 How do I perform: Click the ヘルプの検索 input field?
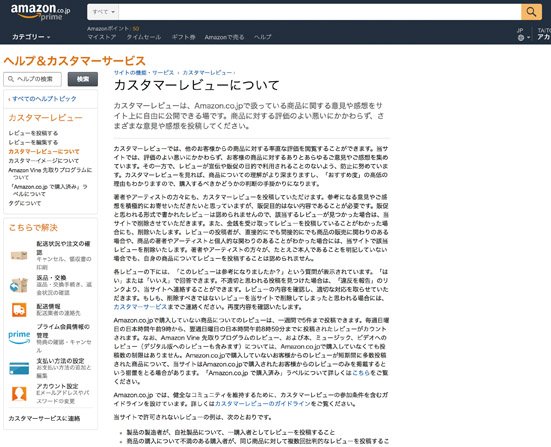32,79
